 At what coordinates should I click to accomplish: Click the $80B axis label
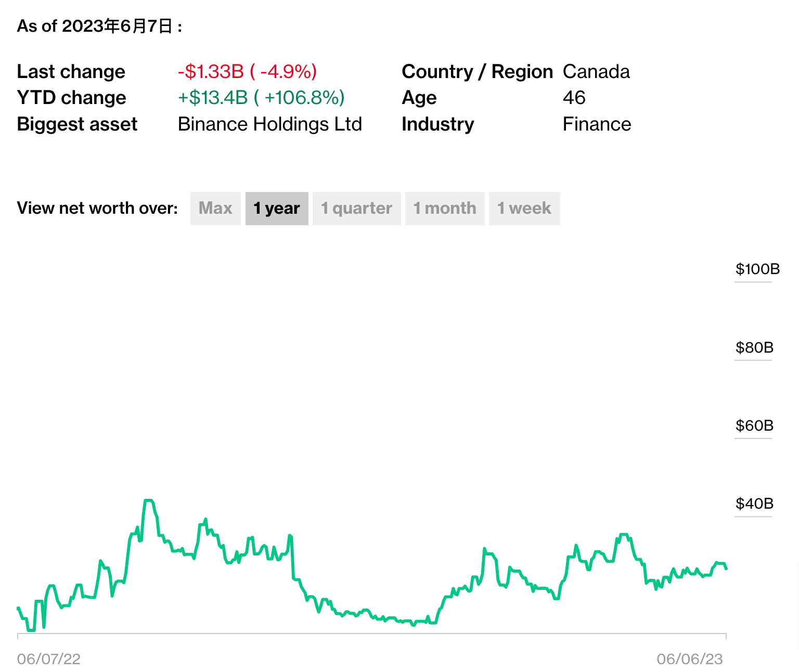tap(754, 347)
